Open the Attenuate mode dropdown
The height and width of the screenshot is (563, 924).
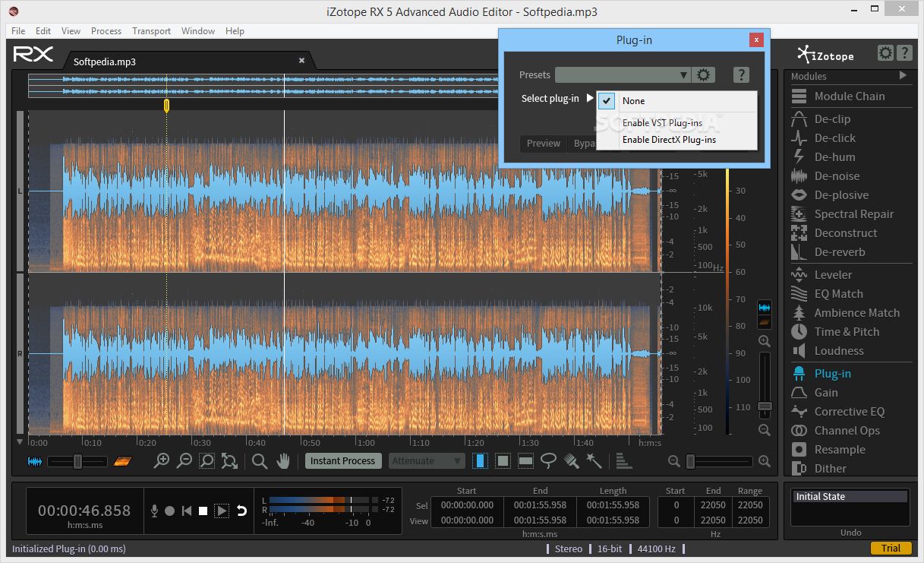(x=427, y=460)
